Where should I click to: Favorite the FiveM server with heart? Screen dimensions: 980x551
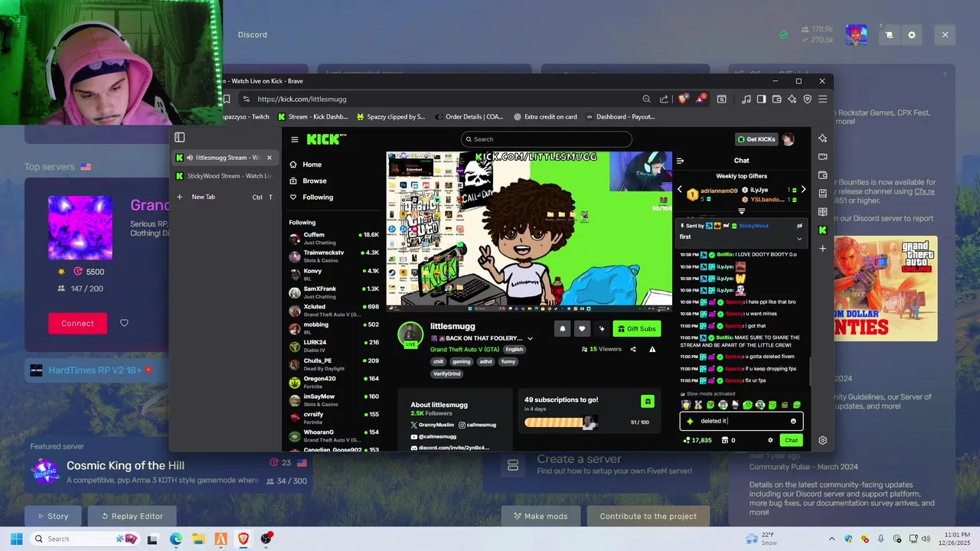(124, 323)
